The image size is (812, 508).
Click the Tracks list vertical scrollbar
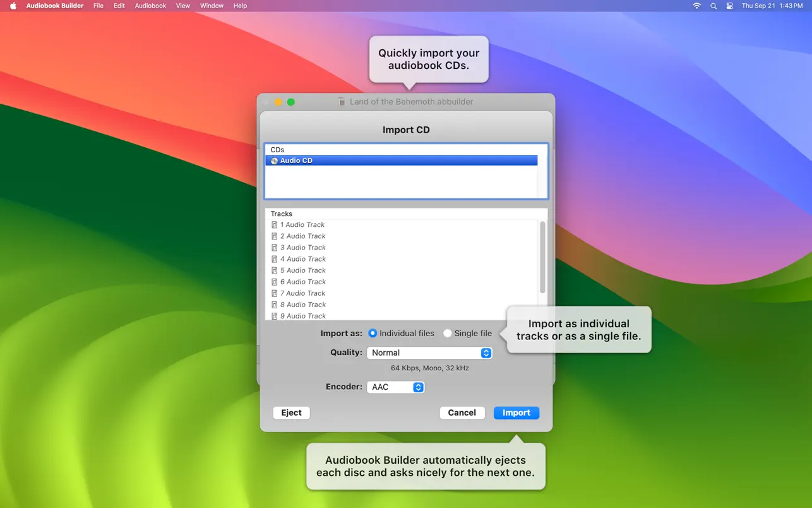point(542,257)
